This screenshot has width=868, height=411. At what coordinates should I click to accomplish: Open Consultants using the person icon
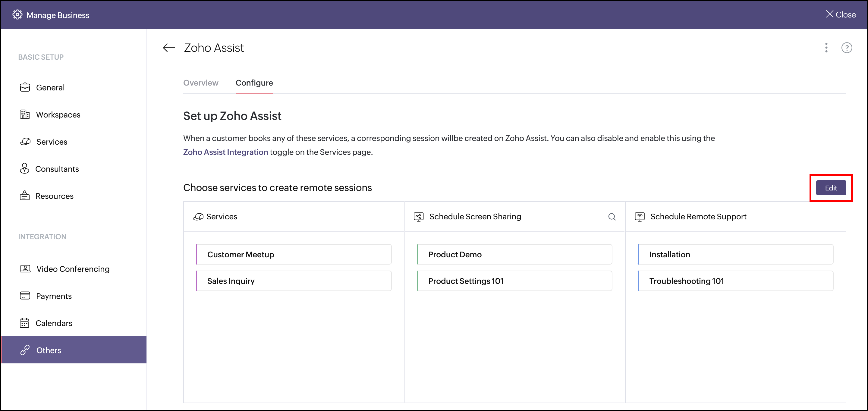click(25, 168)
